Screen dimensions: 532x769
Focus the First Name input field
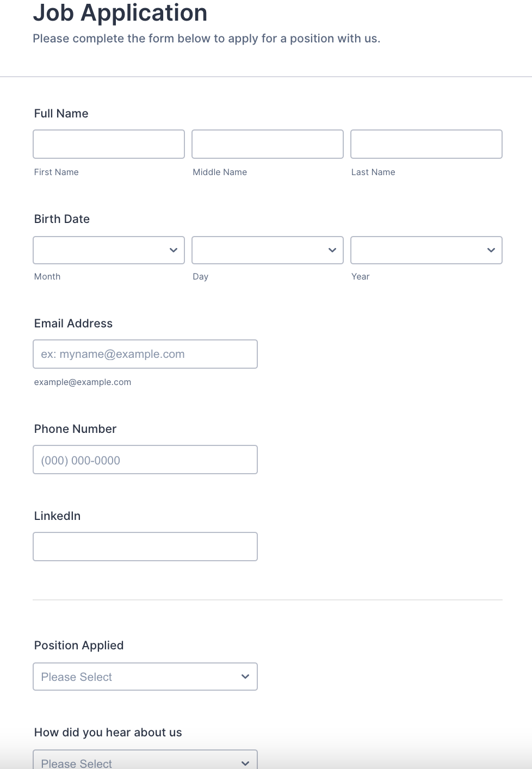click(109, 144)
